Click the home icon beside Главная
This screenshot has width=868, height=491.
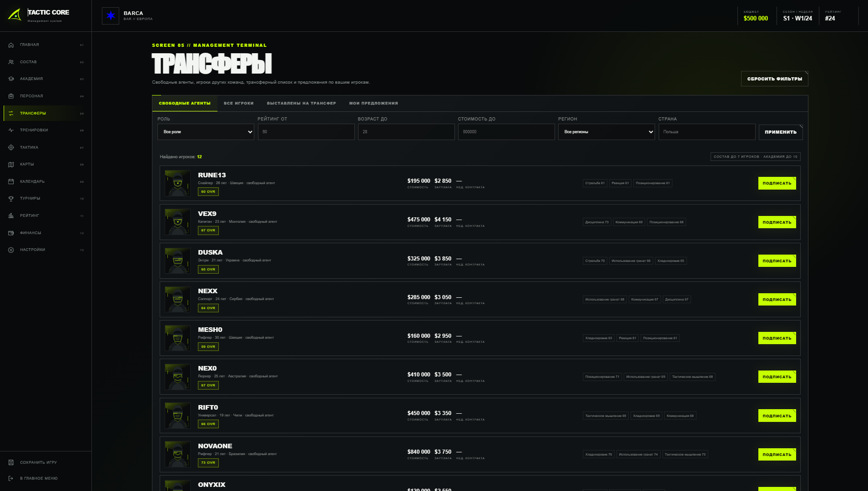click(11, 45)
